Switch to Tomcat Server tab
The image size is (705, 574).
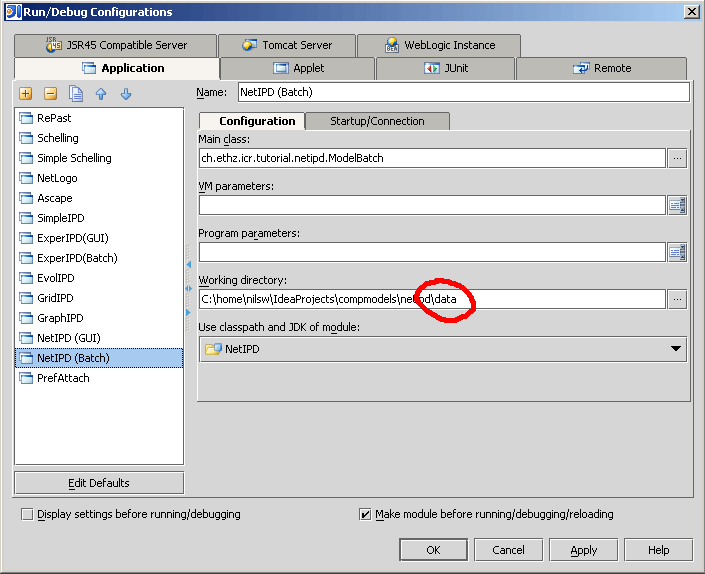[x=287, y=45]
